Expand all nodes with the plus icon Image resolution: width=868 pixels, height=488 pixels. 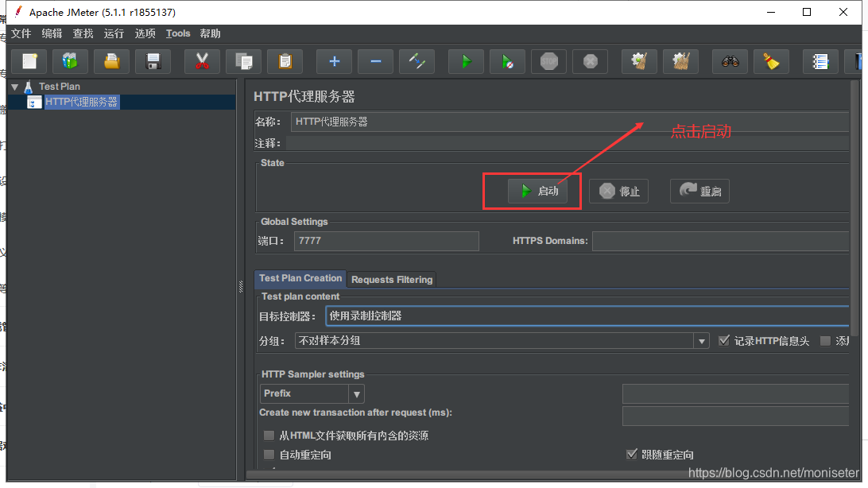pos(334,61)
